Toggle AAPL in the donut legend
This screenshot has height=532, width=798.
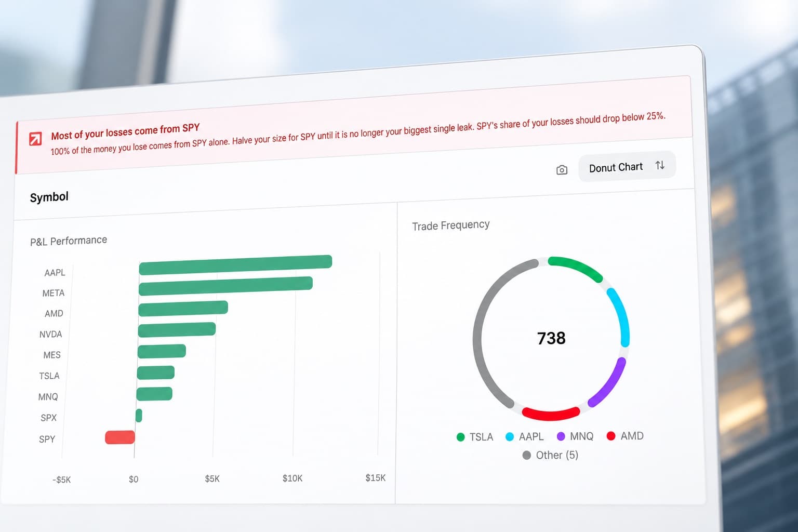point(525,436)
